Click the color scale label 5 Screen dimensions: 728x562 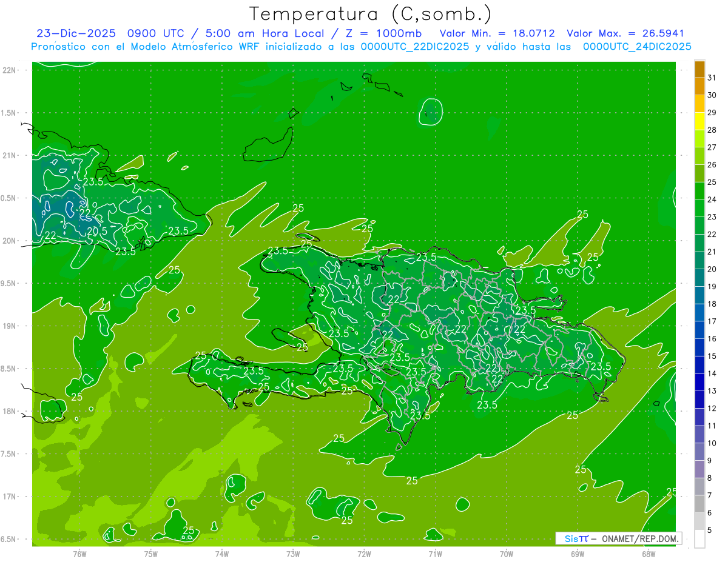pos(709,530)
